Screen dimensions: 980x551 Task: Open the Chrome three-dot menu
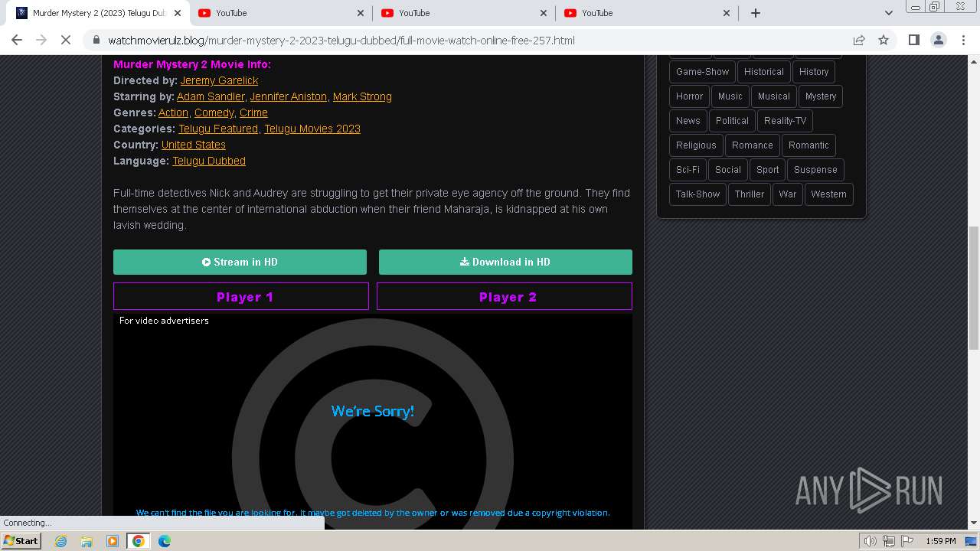pyautogui.click(x=962, y=40)
